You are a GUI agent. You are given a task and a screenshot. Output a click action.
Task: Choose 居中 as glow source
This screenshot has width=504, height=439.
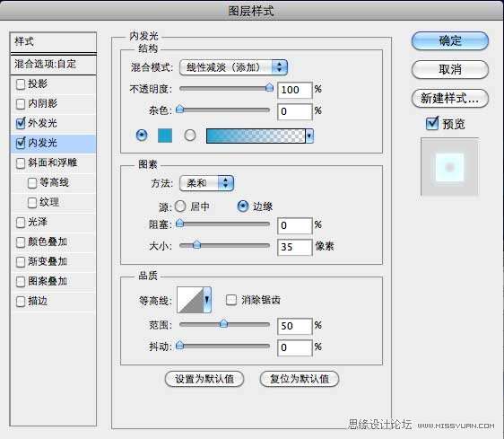[180, 206]
